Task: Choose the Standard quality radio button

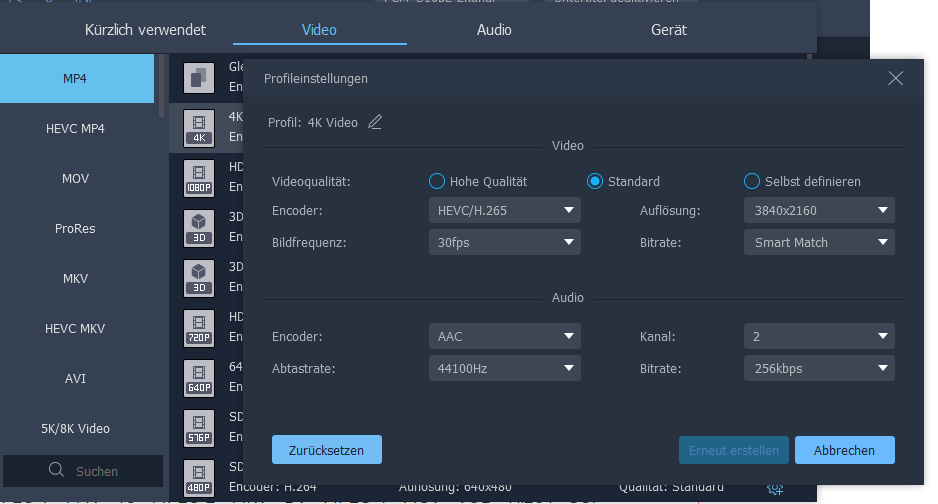Action: click(x=595, y=181)
